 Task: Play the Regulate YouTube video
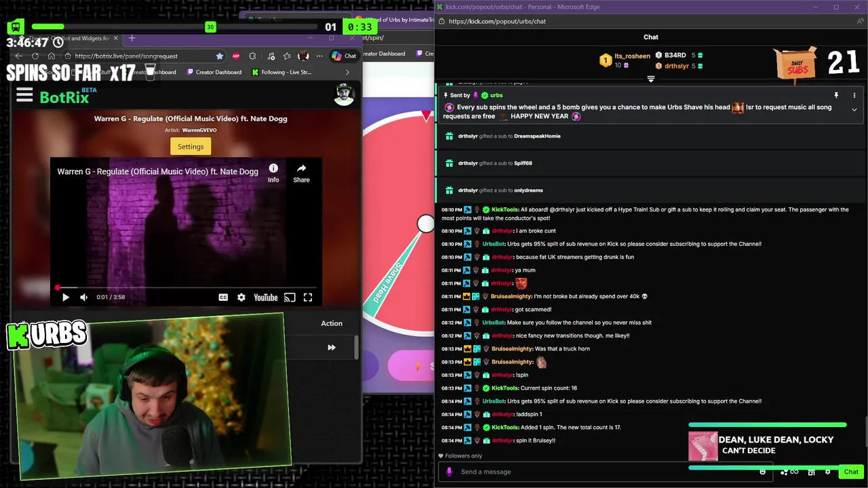[66, 297]
